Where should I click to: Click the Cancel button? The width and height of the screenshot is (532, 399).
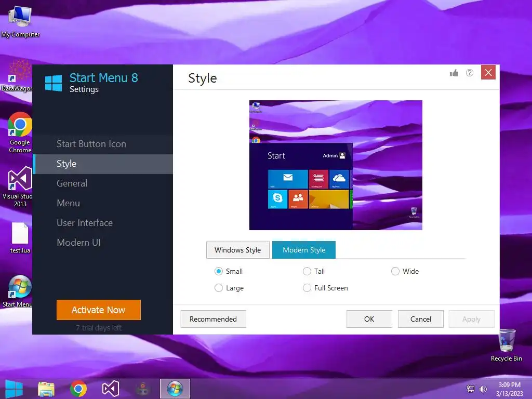421,320
